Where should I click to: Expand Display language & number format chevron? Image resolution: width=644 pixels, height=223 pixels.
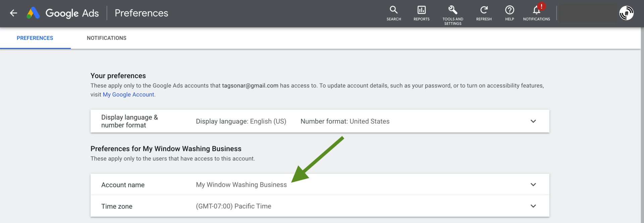[533, 121]
